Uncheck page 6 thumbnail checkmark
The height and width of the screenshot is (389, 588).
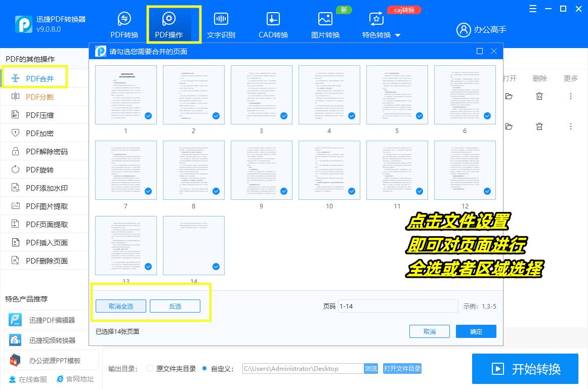pyautogui.click(x=487, y=116)
